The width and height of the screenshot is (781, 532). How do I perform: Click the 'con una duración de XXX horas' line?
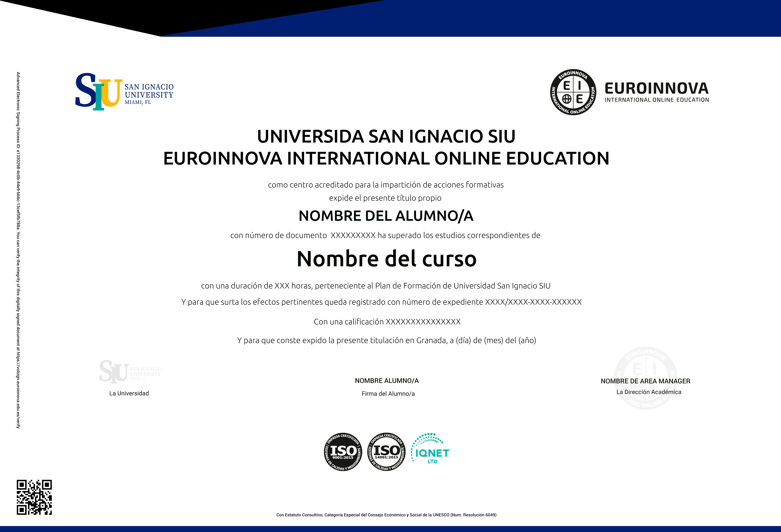coord(376,286)
